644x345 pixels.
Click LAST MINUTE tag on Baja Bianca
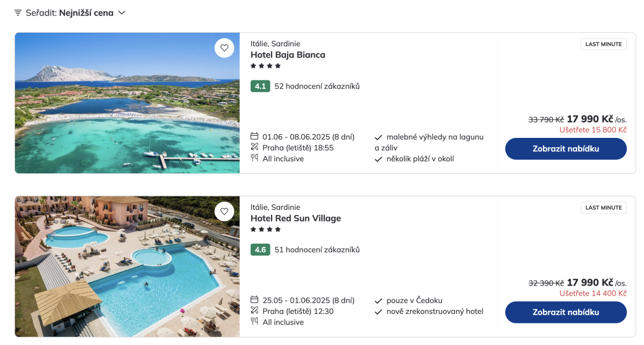coord(603,44)
